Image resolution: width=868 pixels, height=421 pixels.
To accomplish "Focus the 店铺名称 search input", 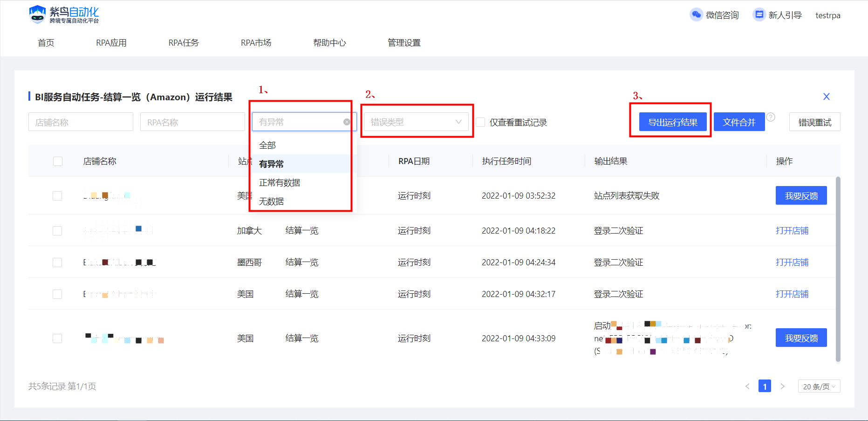I will [81, 122].
